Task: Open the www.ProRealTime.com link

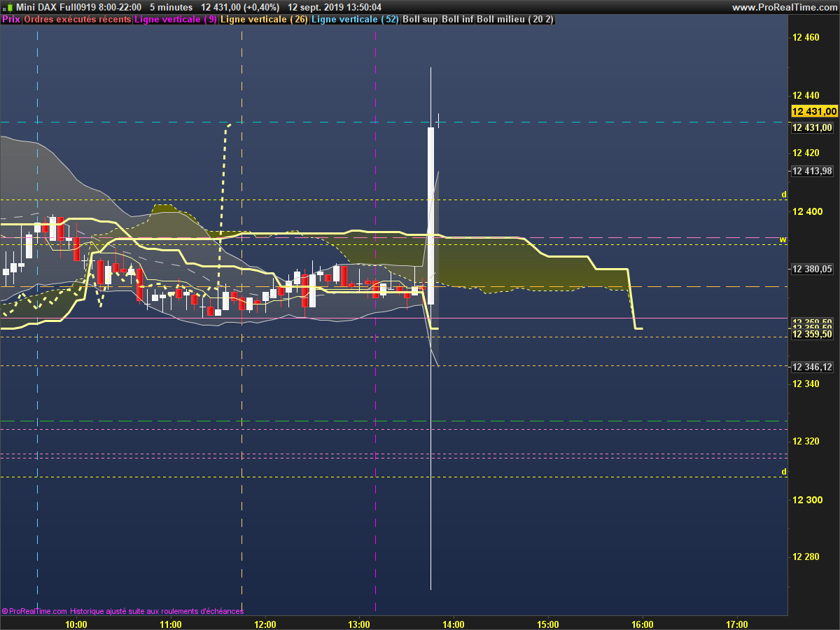Action: point(784,7)
